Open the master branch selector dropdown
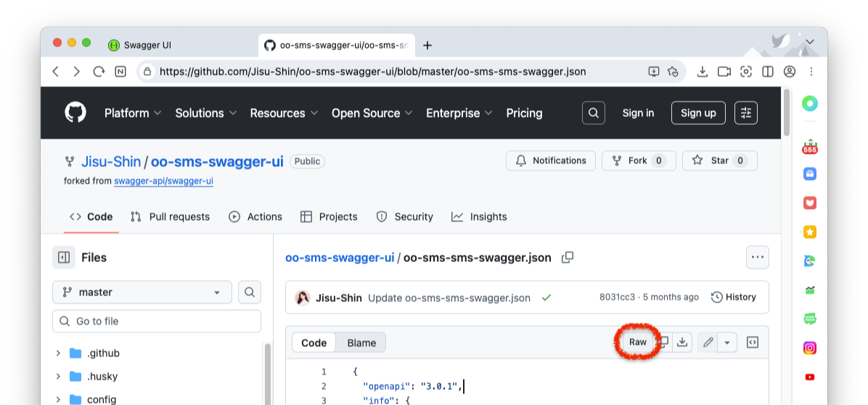The width and height of the screenshot is (868, 405). 142,292
